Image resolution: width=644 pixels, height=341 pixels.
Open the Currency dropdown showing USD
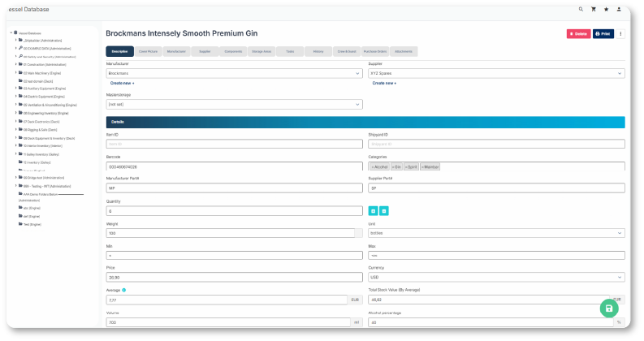496,278
